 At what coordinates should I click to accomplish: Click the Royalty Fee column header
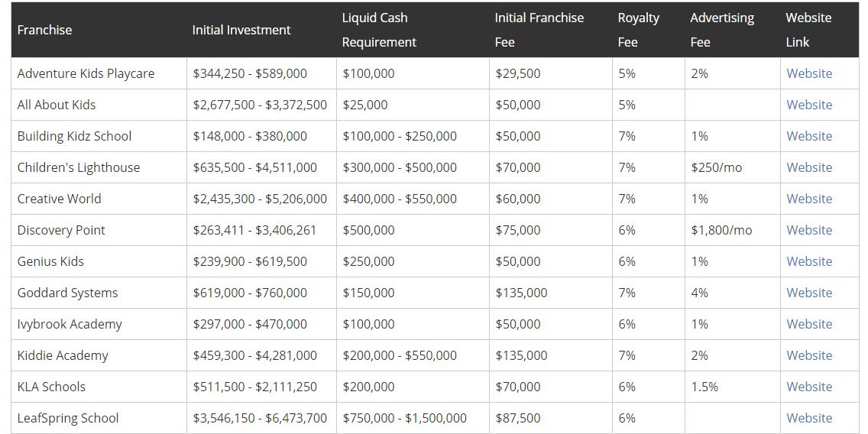pos(638,30)
